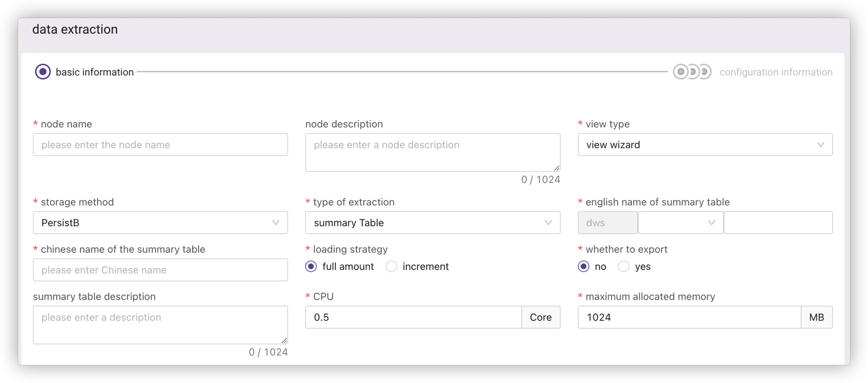Screen dimensions: 868x383
Task: Click the Chinese name input field
Action: point(160,270)
